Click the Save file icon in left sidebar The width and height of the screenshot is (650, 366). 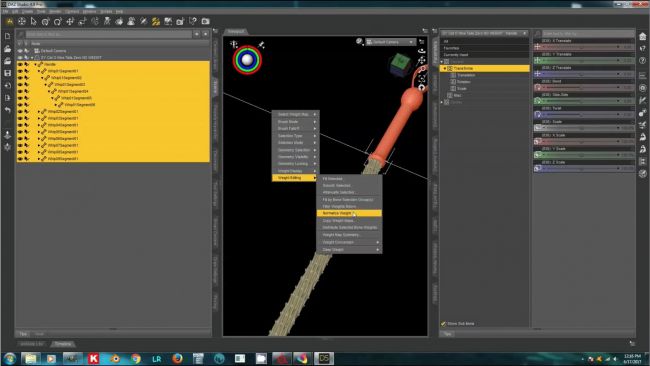[7, 73]
